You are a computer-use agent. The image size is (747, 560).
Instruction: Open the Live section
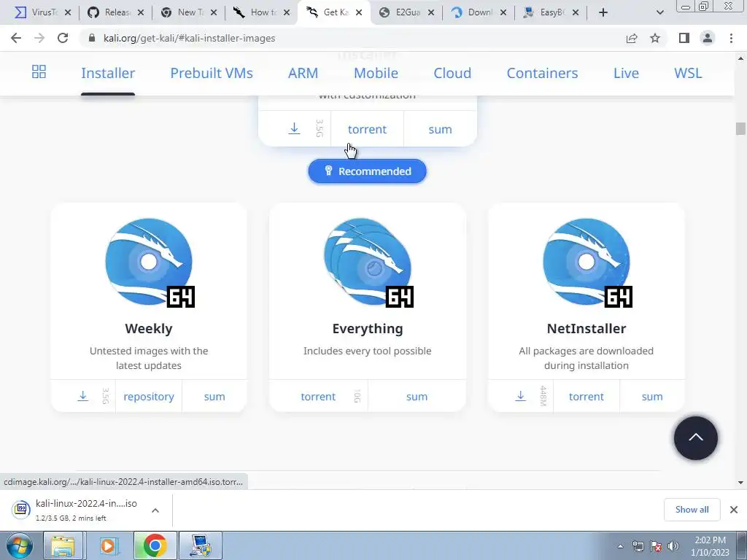pos(626,73)
